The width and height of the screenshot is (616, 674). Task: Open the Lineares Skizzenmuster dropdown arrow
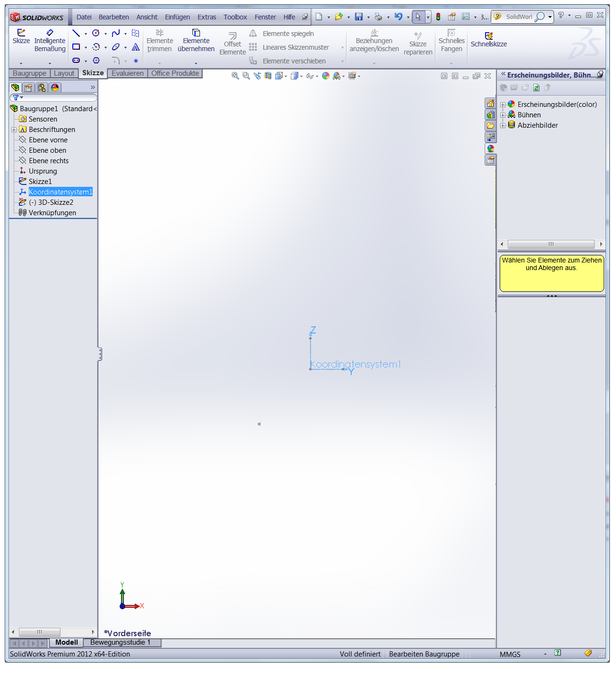click(x=342, y=47)
